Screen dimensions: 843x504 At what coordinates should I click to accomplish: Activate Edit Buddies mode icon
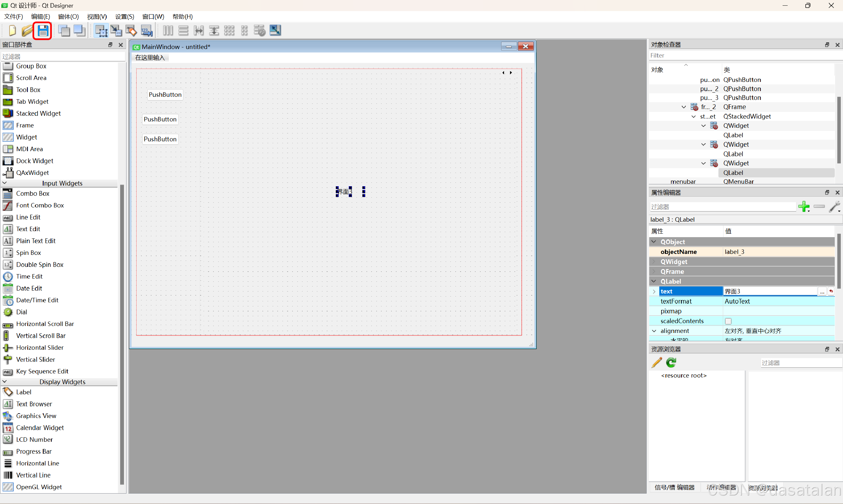pyautogui.click(x=132, y=31)
